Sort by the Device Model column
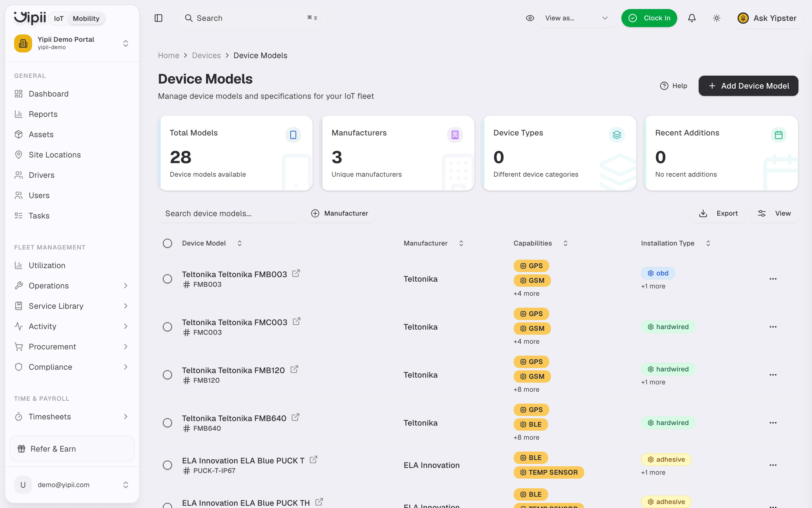 tap(212, 243)
